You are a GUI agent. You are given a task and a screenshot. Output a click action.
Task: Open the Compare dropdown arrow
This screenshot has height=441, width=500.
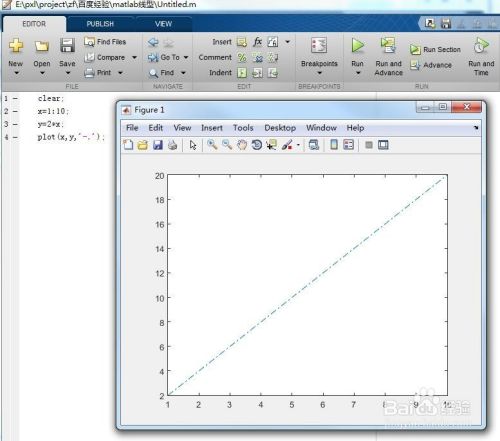134,57
